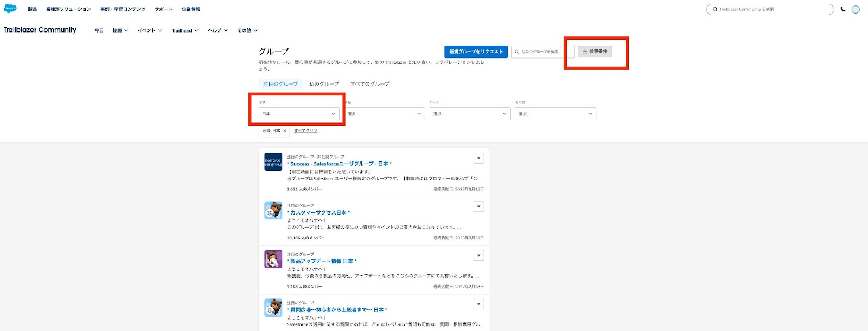The height and width of the screenshot is (331, 868).
Task: Open the 製品 filter dropdown
Action: [385, 114]
